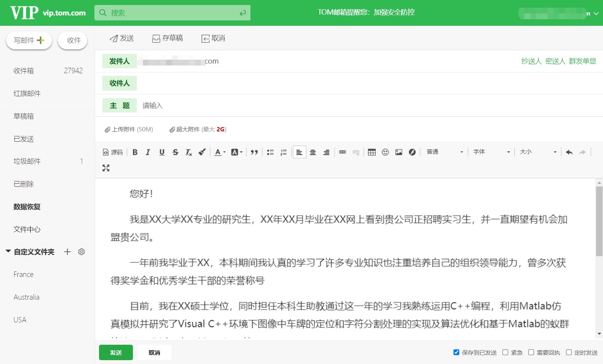Open the emoji picker in the toolbar
The height and width of the screenshot is (364, 603).
[385, 152]
